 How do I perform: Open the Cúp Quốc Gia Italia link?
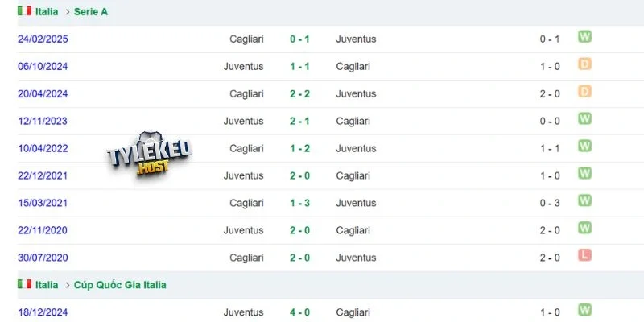[x=120, y=285]
